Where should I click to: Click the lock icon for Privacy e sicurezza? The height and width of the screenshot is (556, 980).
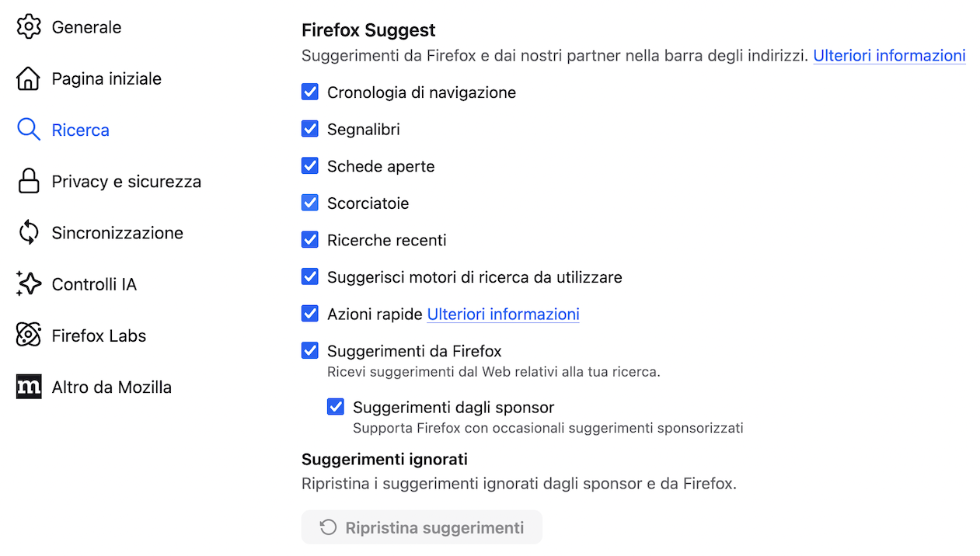click(x=28, y=180)
